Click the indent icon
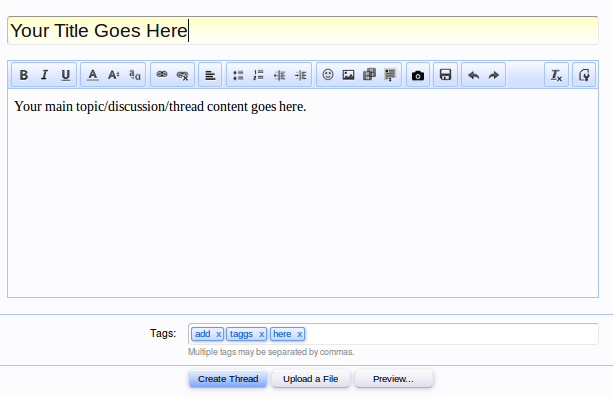This screenshot has height=398, width=613. coord(301,75)
